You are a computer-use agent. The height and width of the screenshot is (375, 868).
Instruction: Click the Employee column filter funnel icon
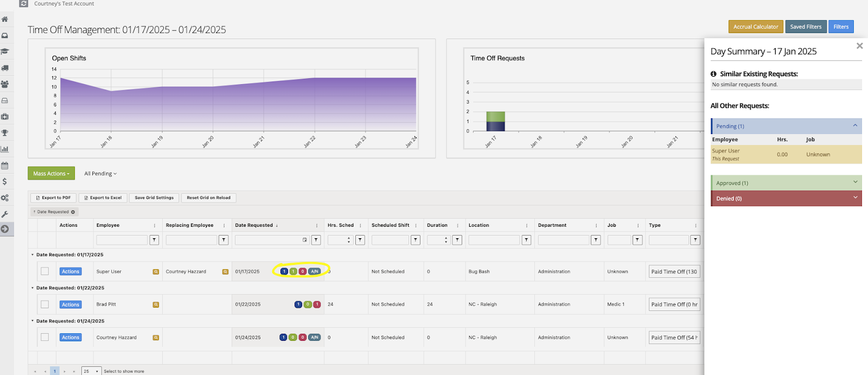(154, 240)
